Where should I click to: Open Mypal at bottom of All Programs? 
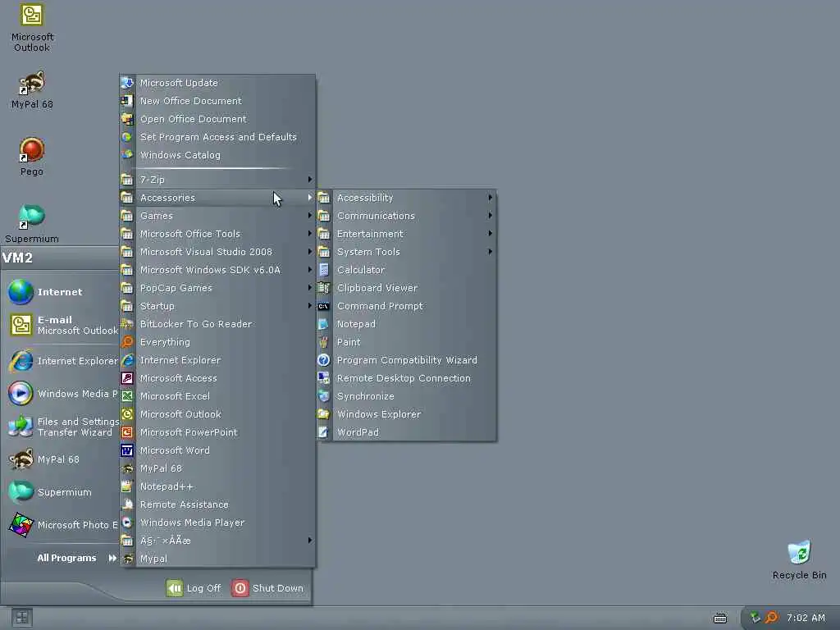[217, 559]
